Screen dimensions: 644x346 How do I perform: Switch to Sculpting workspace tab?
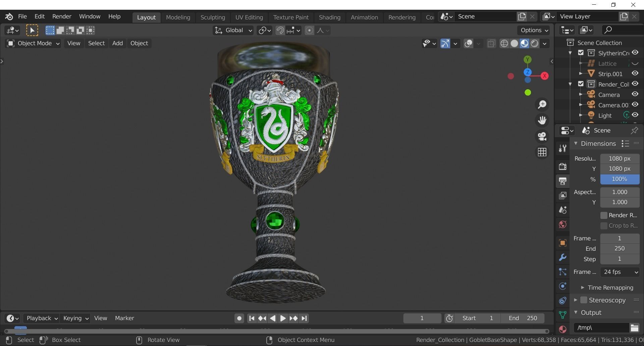coord(213,17)
